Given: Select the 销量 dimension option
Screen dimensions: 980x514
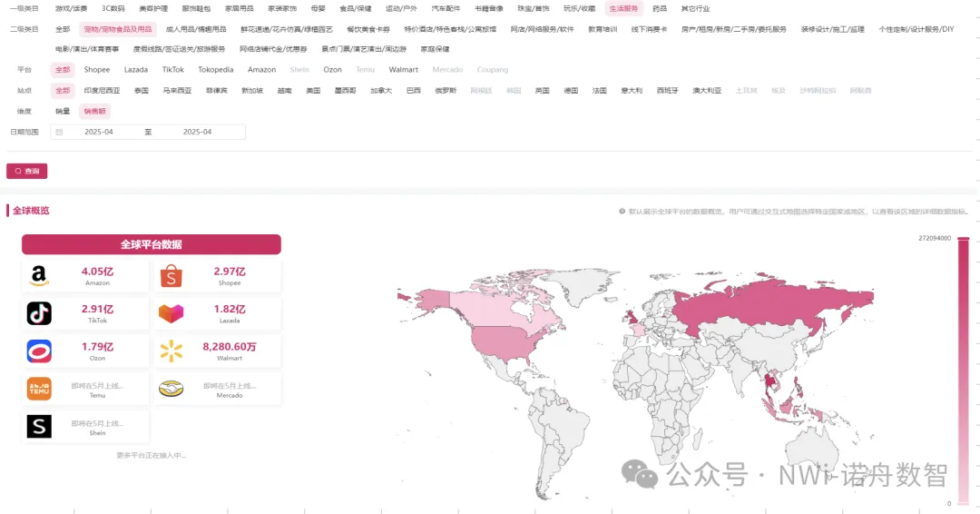Looking at the screenshot, I should coord(63,111).
